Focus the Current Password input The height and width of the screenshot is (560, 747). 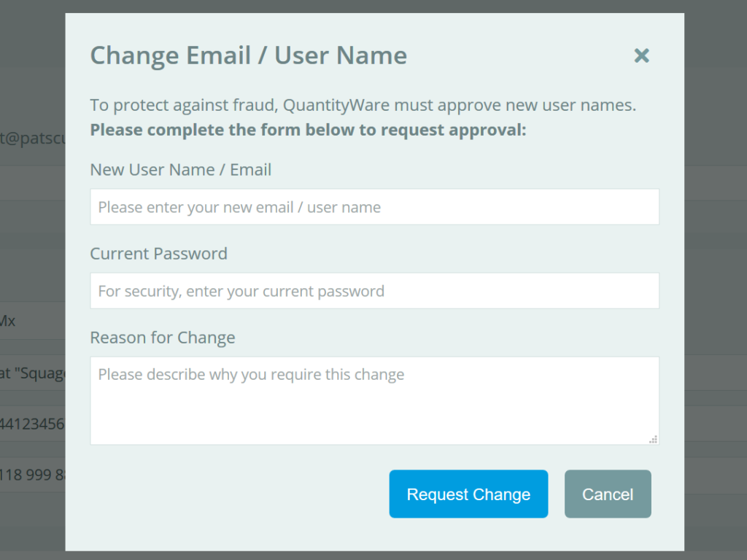tap(374, 291)
